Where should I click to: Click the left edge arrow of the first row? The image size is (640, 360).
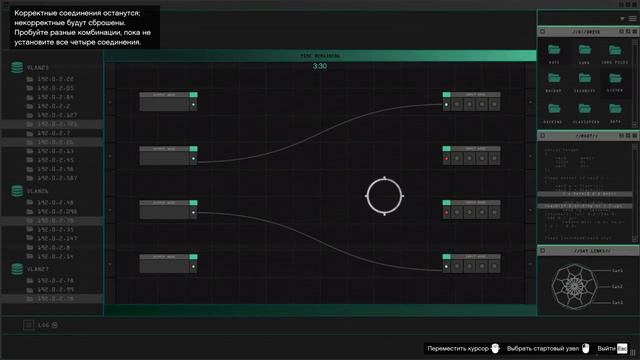(110, 102)
